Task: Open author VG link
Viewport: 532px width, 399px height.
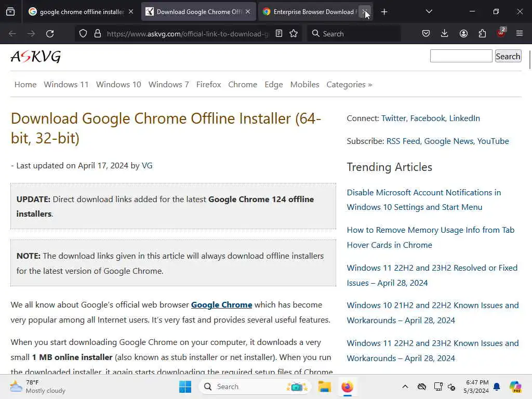Action: 147,166
